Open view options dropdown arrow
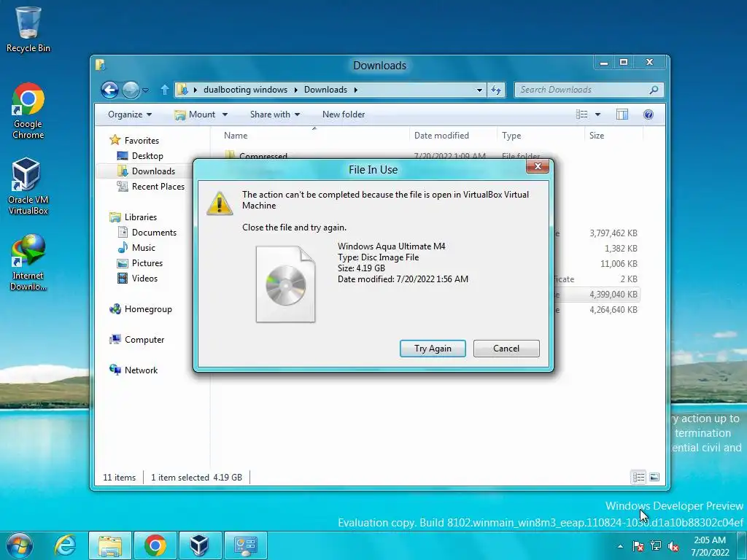 tap(597, 114)
